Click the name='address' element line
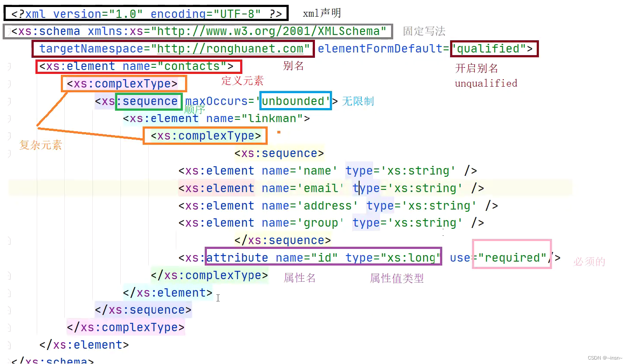The image size is (629, 364). [x=338, y=206]
